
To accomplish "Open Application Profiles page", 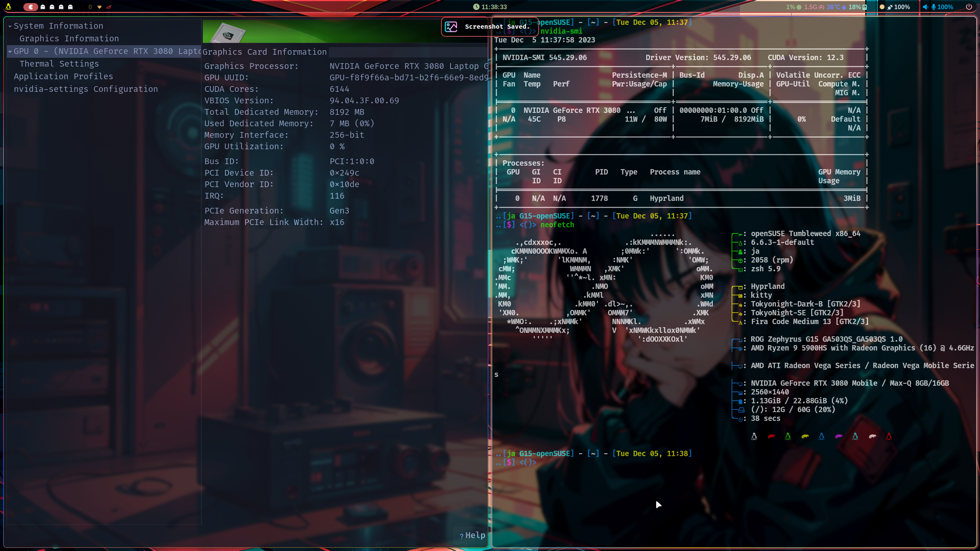I will click(63, 77).
